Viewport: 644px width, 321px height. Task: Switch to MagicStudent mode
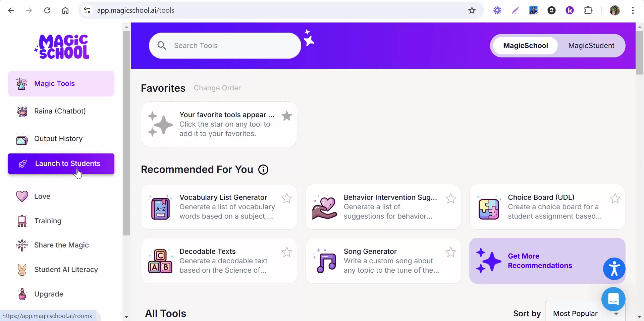(x=591, y=46)
